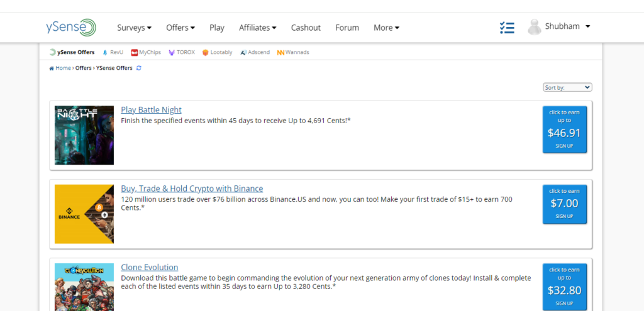Click the Offers breadcrumb item
Viewport: 644px width, 311px height.
point(84,68)
